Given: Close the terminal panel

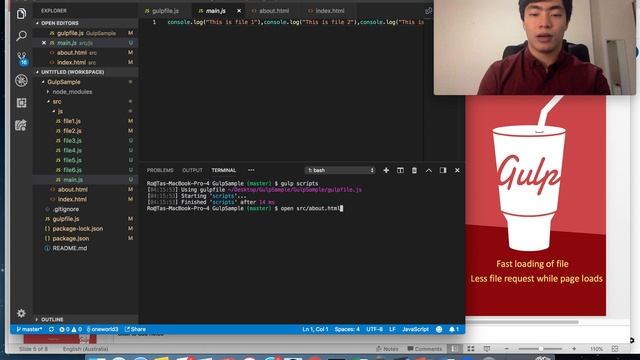Looking at the screenshot, I should pos(457,170).
